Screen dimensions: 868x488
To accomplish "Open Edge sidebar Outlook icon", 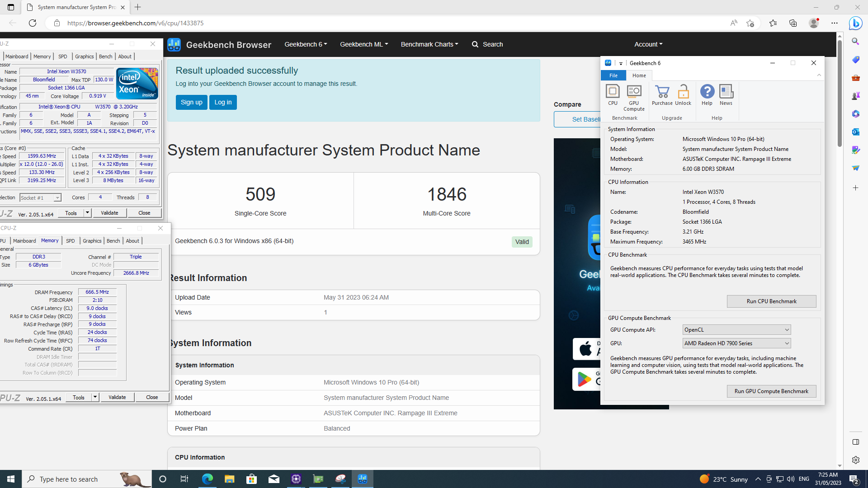I will pyautogui.click(x=855, y=132).
